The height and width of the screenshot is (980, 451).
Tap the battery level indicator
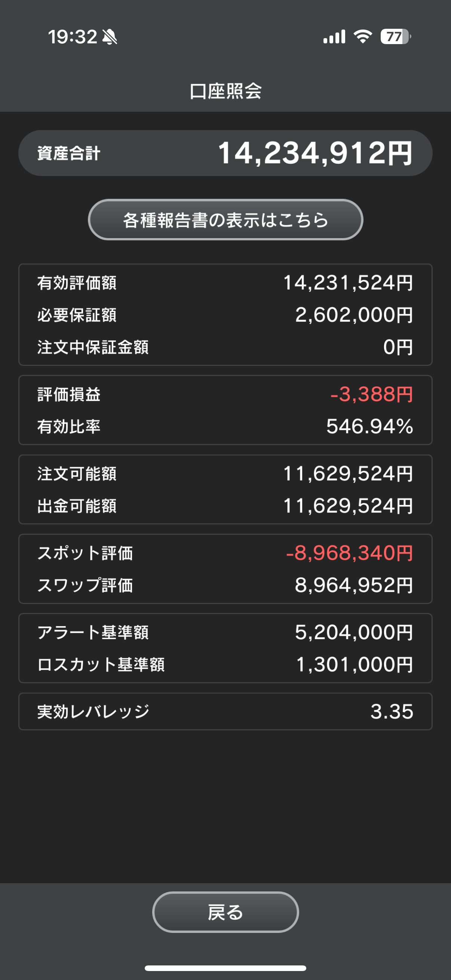pyautogui.click(x=396, y=37)
